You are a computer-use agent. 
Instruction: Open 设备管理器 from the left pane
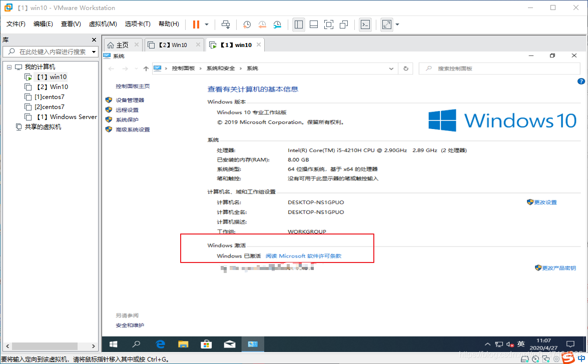point(130,100)
